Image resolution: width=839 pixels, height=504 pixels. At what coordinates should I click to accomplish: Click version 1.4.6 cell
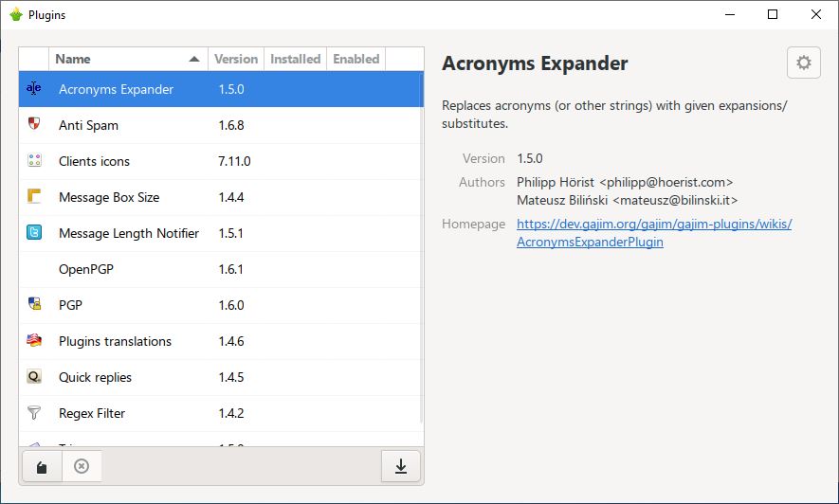(x=231, y=341)
